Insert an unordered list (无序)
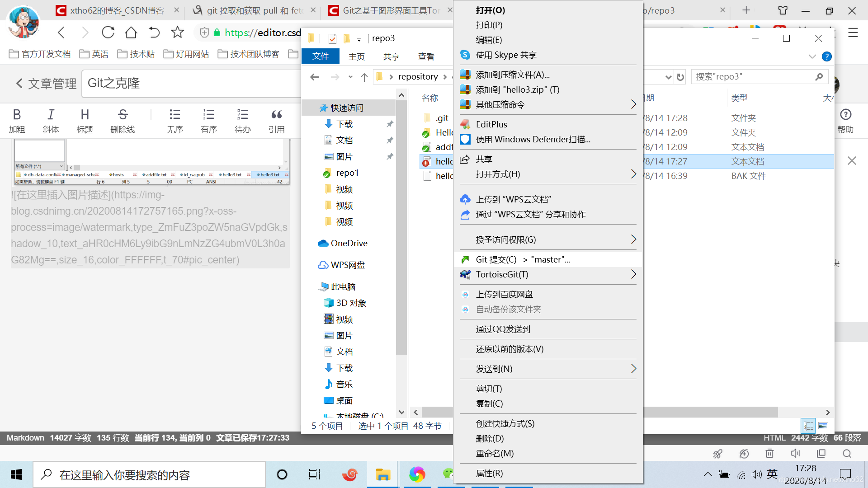The height and width of the screenshot is (488, 868). tap(175, 121)
